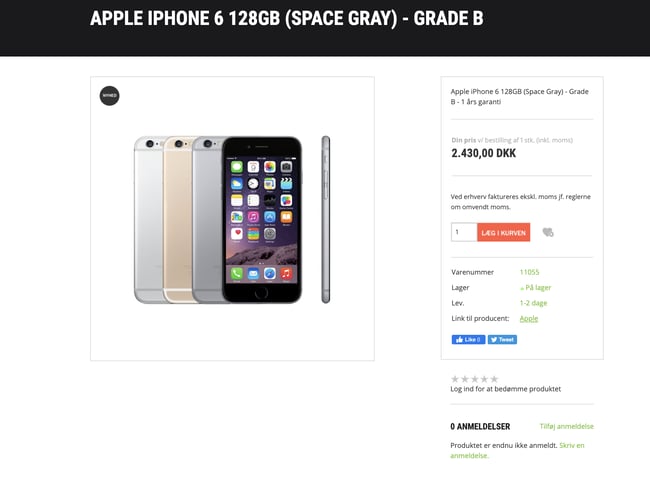
Task: Click the wishlist heart icon
Action: (548, 232)
